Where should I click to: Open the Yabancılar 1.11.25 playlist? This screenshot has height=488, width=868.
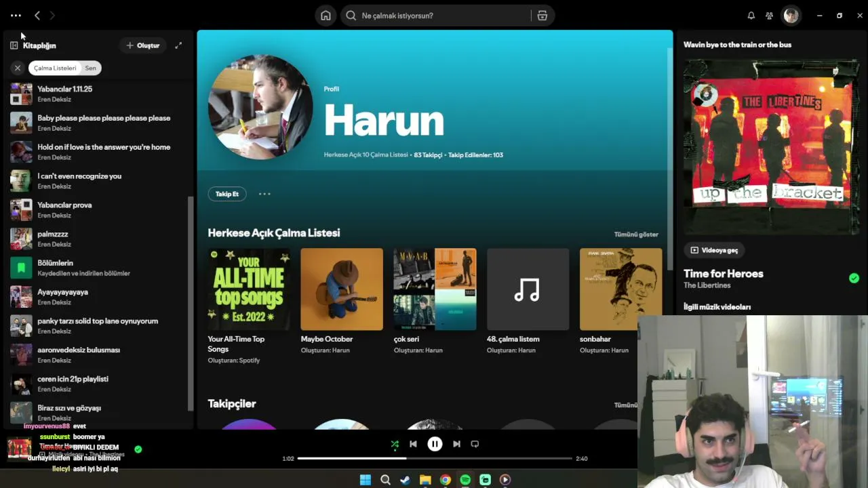point(98,94)
